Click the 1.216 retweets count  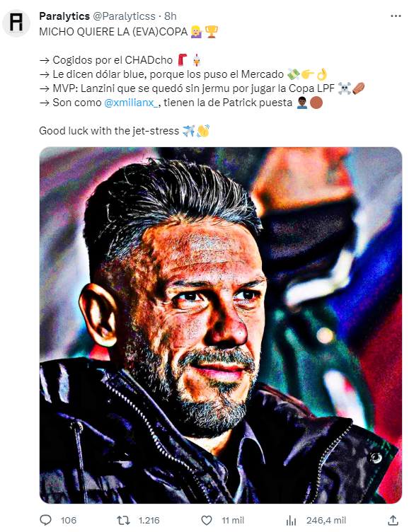click(x=149, y=520)
